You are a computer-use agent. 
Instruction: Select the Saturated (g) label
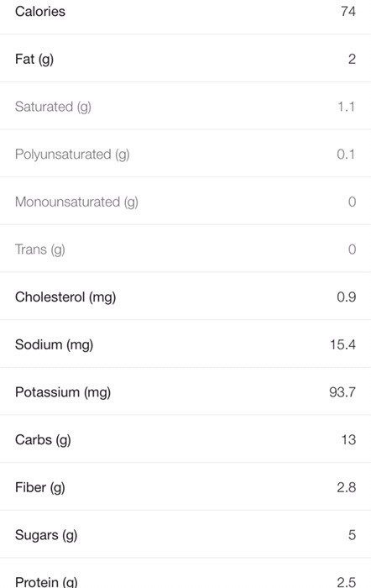pyautogui.click(x=53, y=107)
